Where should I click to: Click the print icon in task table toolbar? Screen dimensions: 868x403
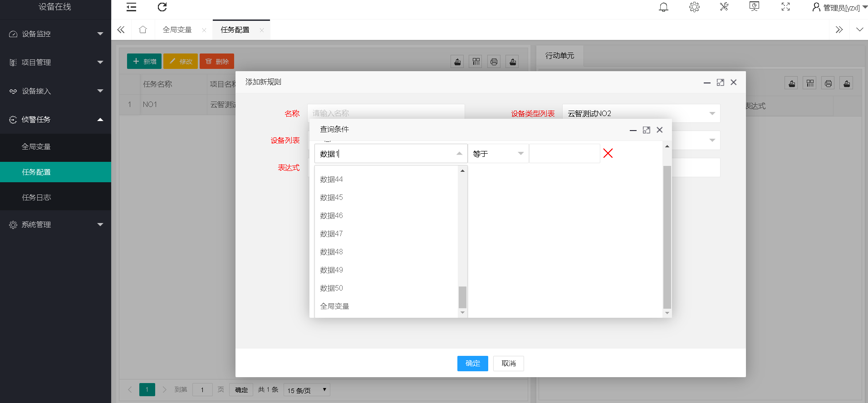(494, 62)
